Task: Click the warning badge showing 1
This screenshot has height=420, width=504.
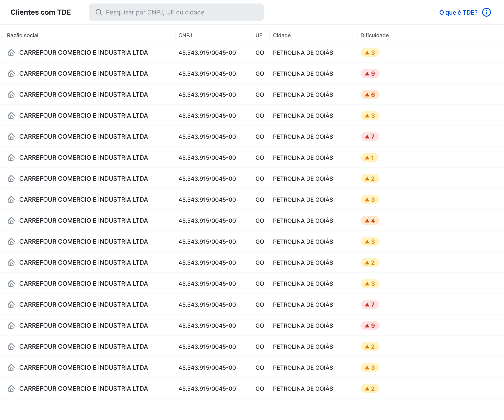Action: pyautogui.click(x=369, y=158)
